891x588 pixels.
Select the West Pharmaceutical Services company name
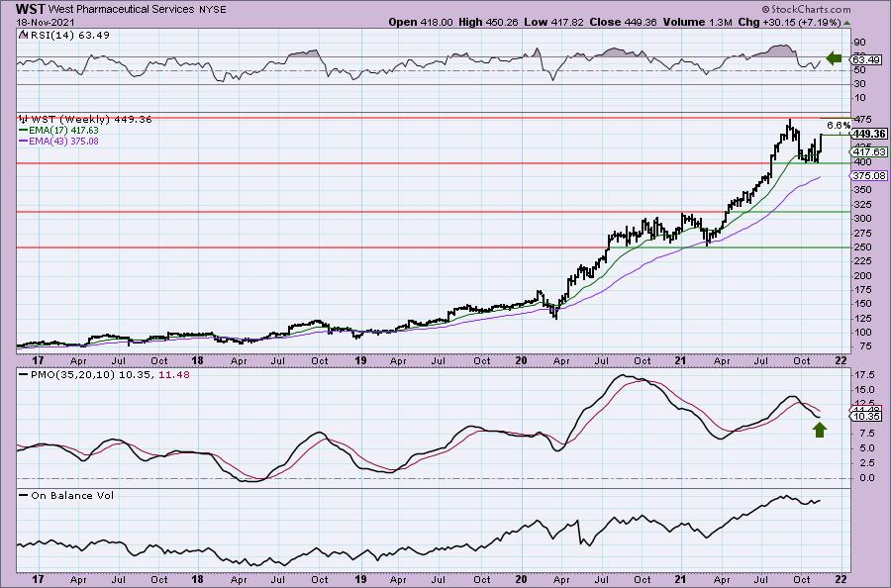coord(122,9)
